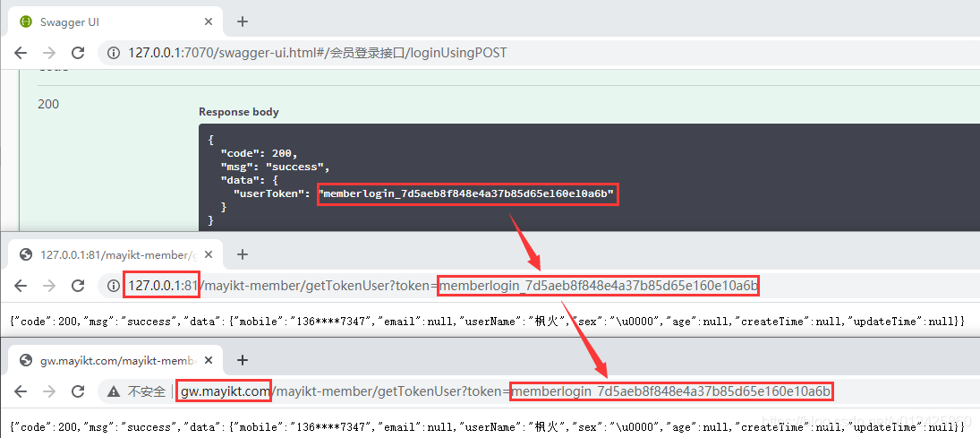This screenshot has height=438, width=980.
Task: Reload the gw.mayikt.com getTokenUser page
Action: (x=78, y=391)
